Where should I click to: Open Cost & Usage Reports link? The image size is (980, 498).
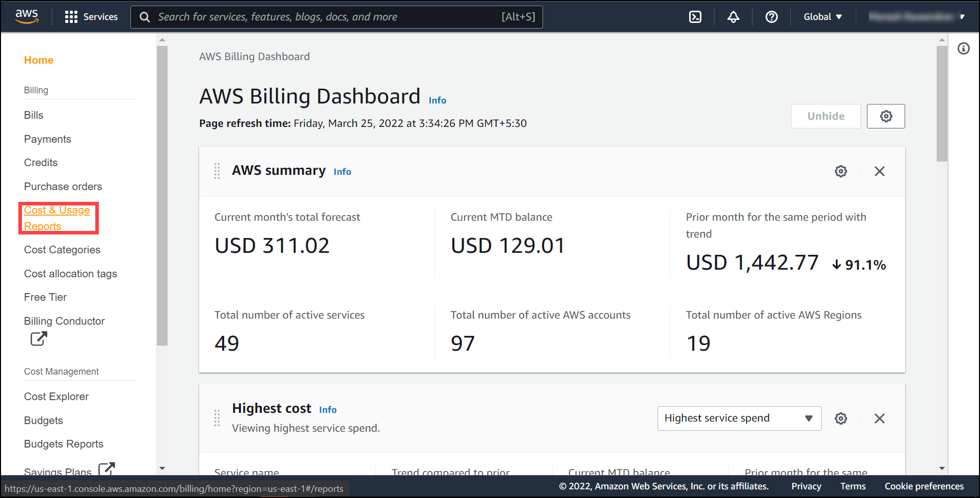[x=57, y=218]
